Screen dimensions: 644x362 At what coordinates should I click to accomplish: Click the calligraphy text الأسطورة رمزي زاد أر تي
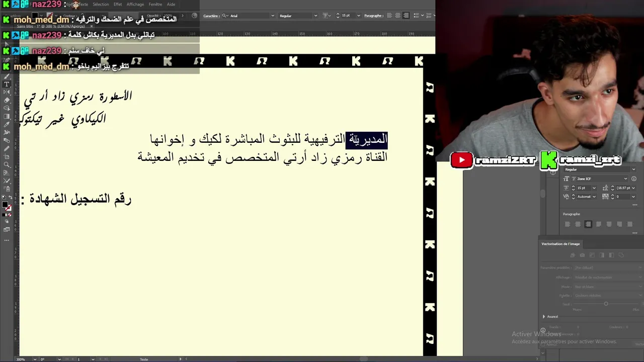point(78,97)
